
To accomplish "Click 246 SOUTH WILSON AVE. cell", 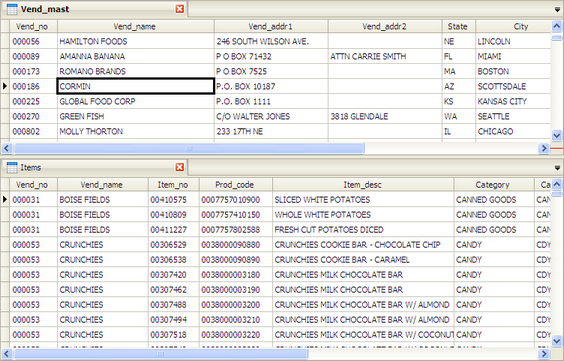I will coord(271,41).
